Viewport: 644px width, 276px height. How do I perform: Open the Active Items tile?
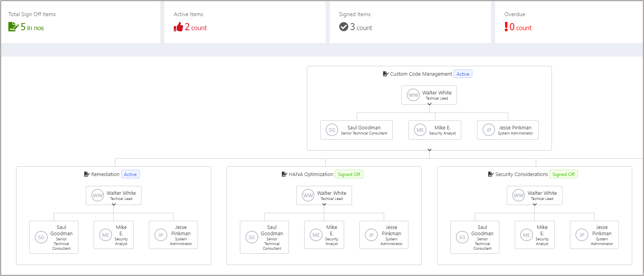click(x=245, y=22)
